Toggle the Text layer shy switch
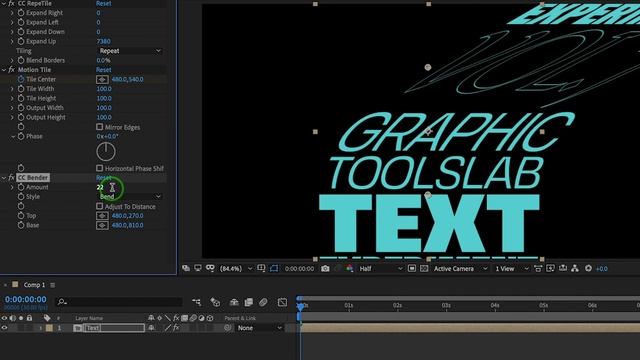Screen dimensions: 640x360 pos(151,328)
